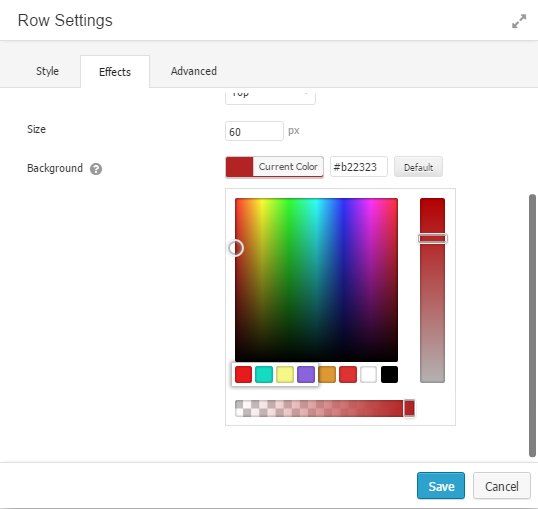Toggle the Current Color picker button
This screenshot has height=509, width=538.
coord(274,167)
